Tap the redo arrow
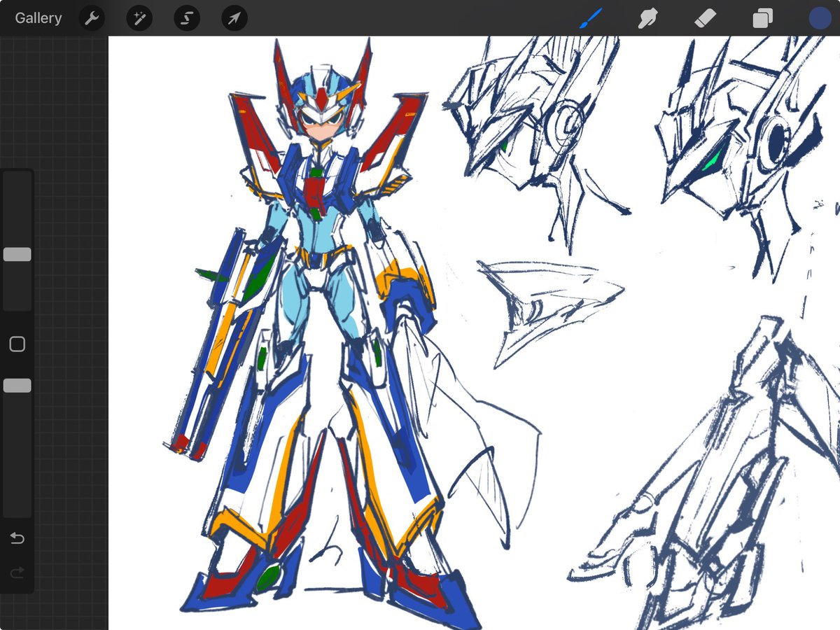This screenshot has height=630, width=840. pyautogui.click(x=17, y=572)
